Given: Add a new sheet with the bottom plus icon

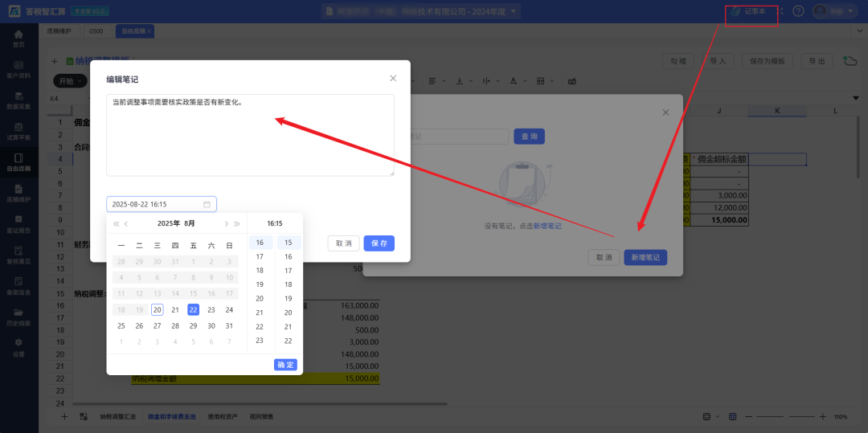Looking at the screenshot, I should (x=64, y=416).
